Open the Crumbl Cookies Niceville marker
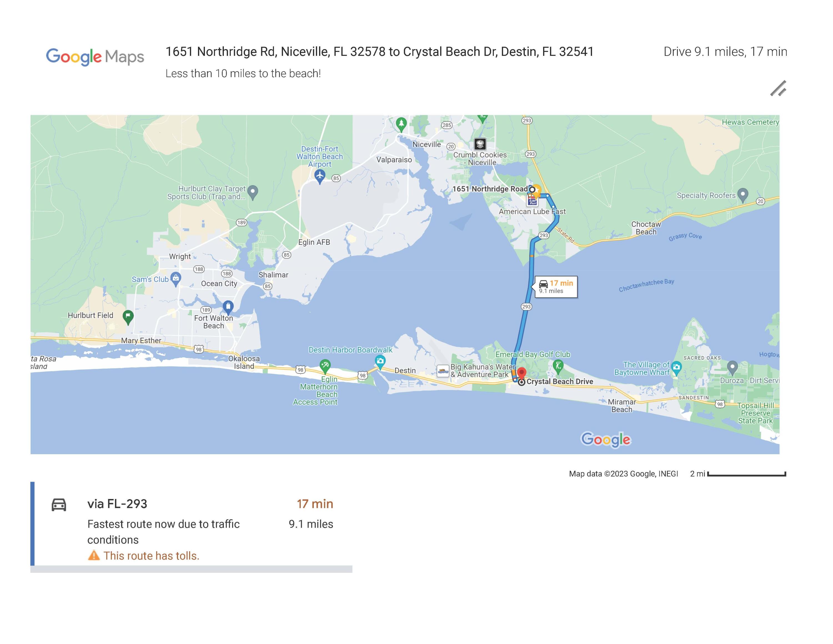Image resolution: width=833 pixels, height=644 pixels. (480, 144)
